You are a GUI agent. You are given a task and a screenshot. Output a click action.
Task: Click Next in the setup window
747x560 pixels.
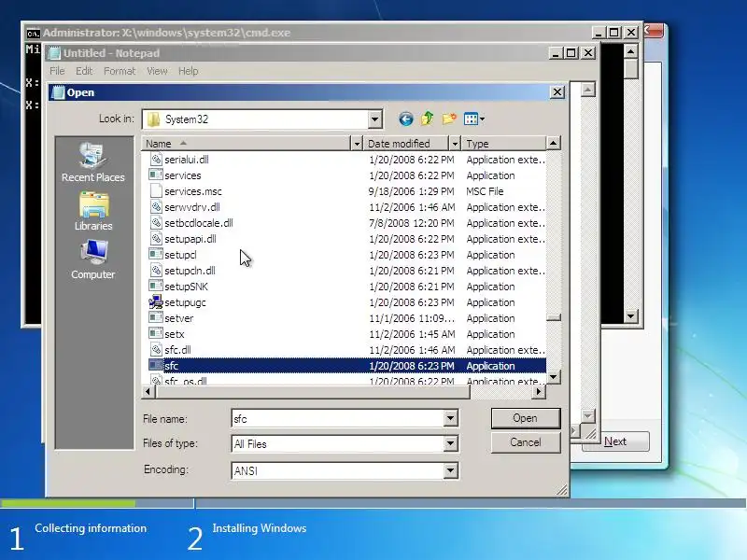pyautogui.click(x=615, y=441)
